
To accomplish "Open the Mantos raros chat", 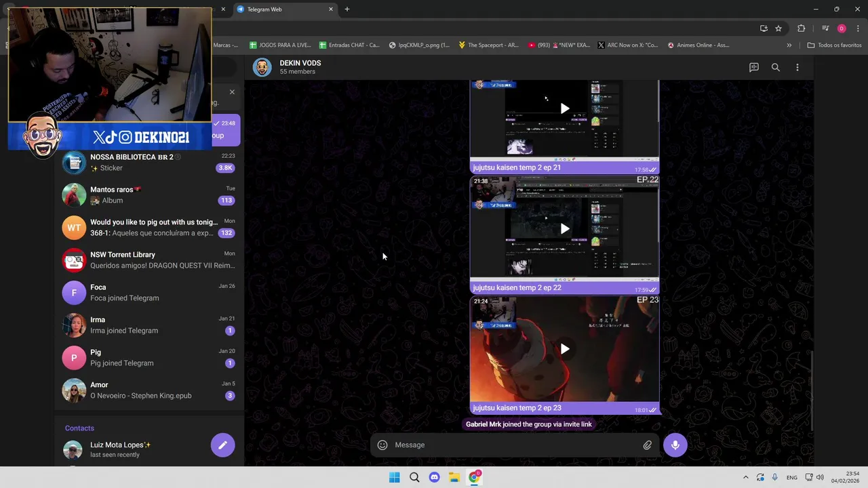I will click(149, 195).
